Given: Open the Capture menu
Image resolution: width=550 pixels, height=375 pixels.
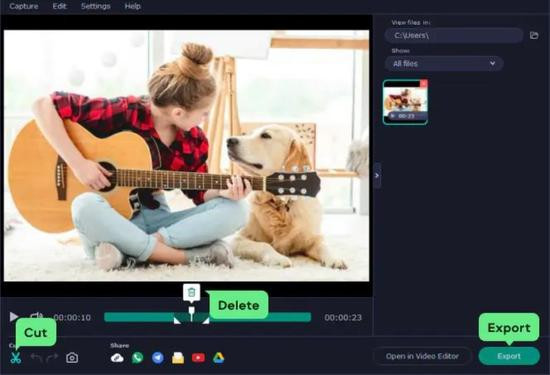Looking at the screenshot, I should click(24, 6).
